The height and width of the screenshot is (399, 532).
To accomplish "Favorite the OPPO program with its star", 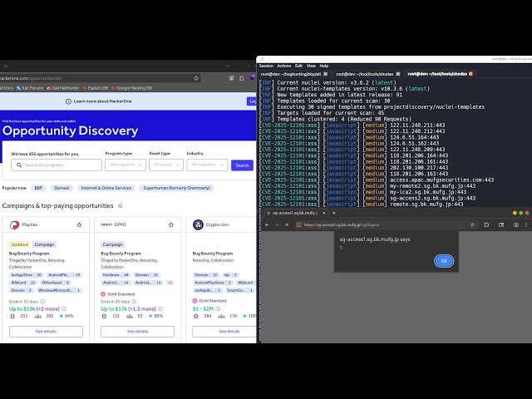I will coord(171,224).
